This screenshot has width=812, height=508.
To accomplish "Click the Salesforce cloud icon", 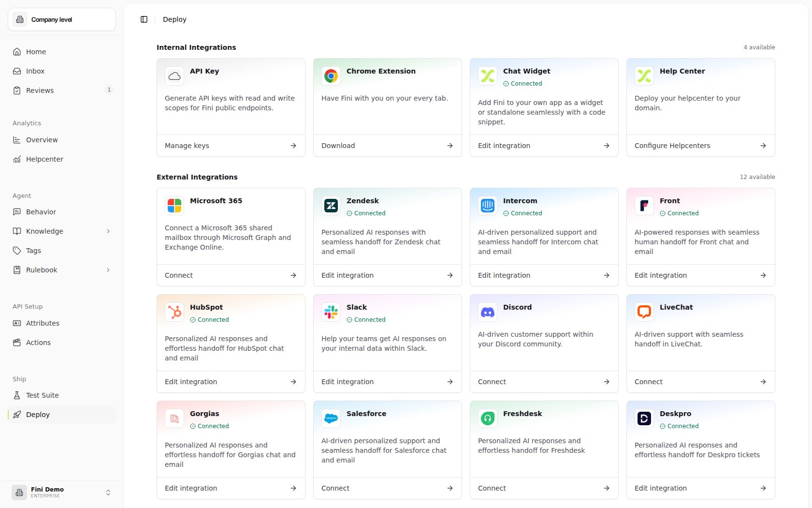I will click(331, 418).
